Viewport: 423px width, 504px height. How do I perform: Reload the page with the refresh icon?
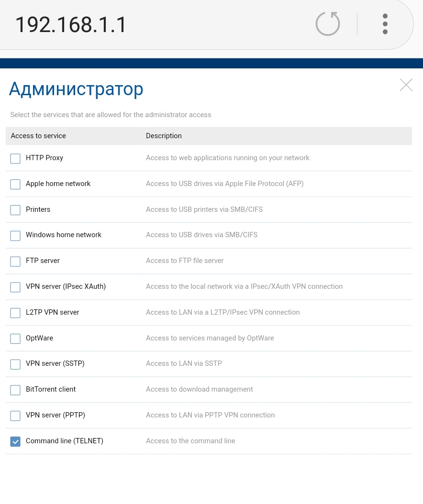(x=327, y=24)
